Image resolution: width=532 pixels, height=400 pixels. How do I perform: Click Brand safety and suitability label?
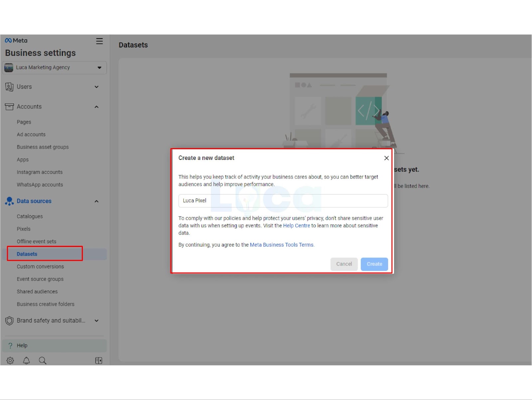51,321
